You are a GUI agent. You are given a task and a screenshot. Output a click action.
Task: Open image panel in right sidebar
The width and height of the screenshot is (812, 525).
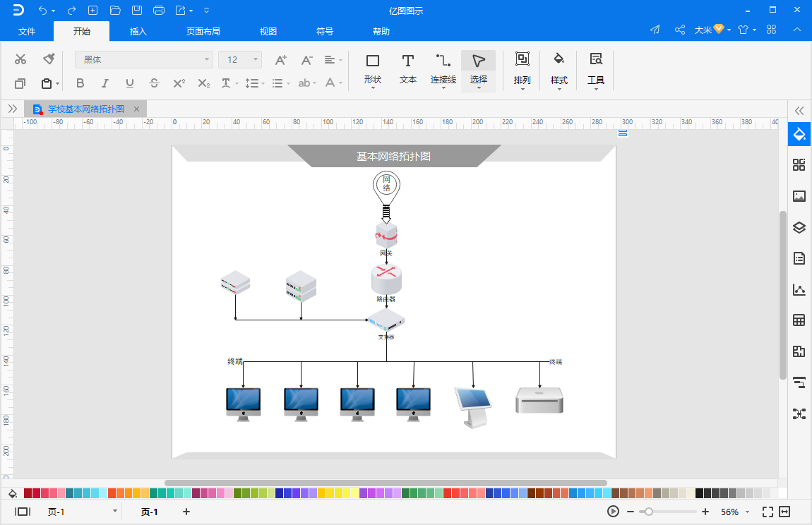pos(799,196)
